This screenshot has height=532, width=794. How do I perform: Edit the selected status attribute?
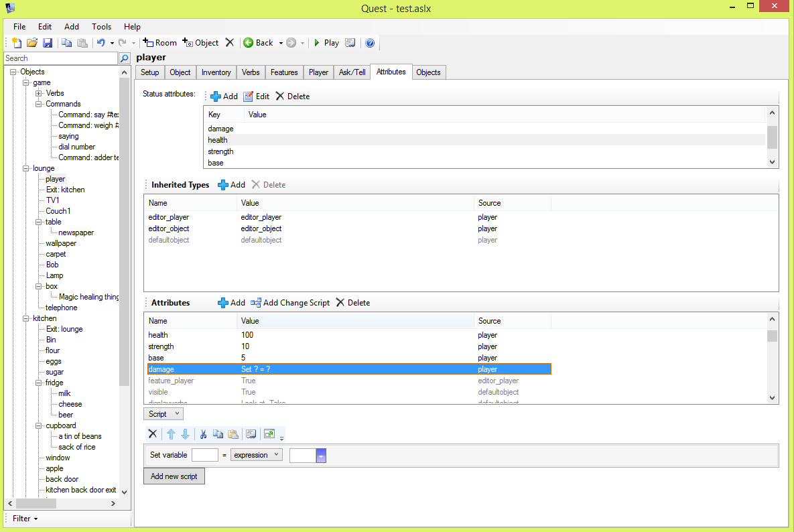click(x=256, y=96)
